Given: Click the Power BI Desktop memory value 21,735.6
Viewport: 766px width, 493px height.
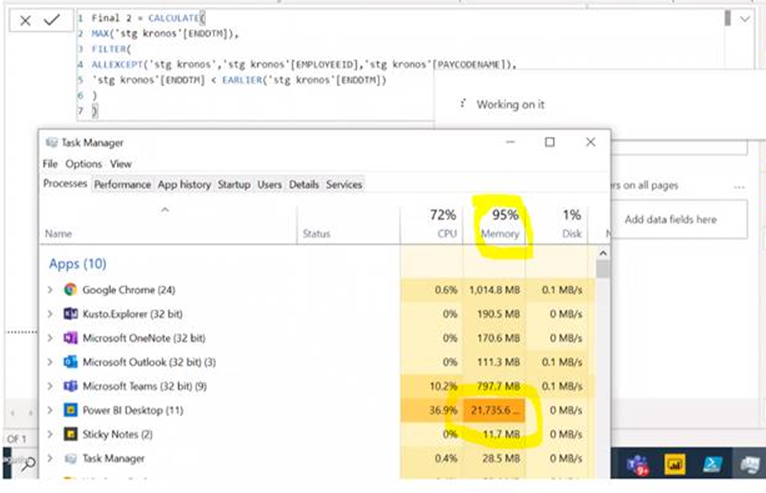Looking at the screenshot, I should click(493, 410).
